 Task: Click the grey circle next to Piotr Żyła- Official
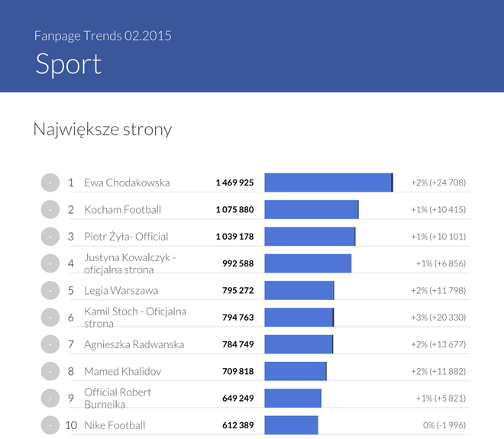[50, 236]
